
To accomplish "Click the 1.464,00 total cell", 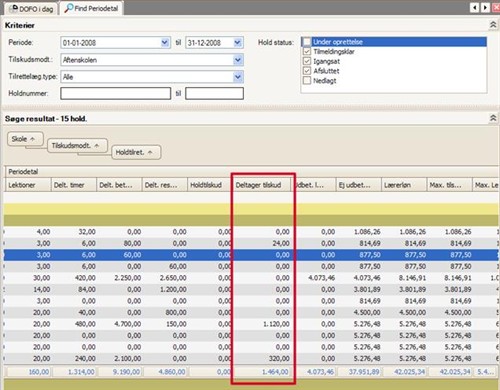I will pyautogui.click(x=262, y=372).
